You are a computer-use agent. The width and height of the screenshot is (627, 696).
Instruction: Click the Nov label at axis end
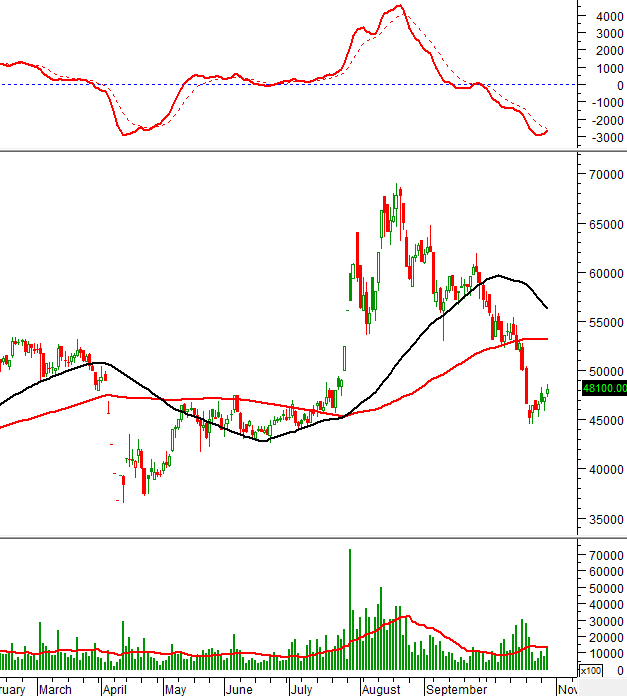pos(566,689)
